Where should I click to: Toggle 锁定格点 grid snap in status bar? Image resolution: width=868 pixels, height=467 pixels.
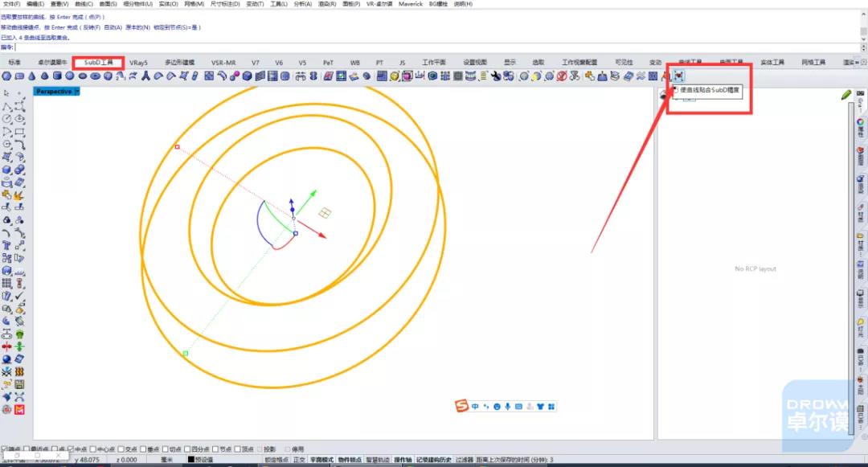(276, 460)
